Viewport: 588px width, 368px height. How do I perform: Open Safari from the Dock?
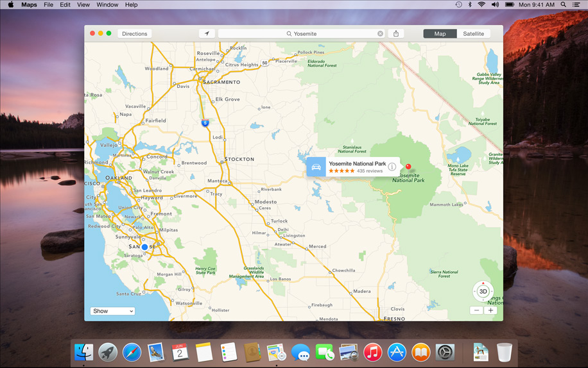point(132,352)
